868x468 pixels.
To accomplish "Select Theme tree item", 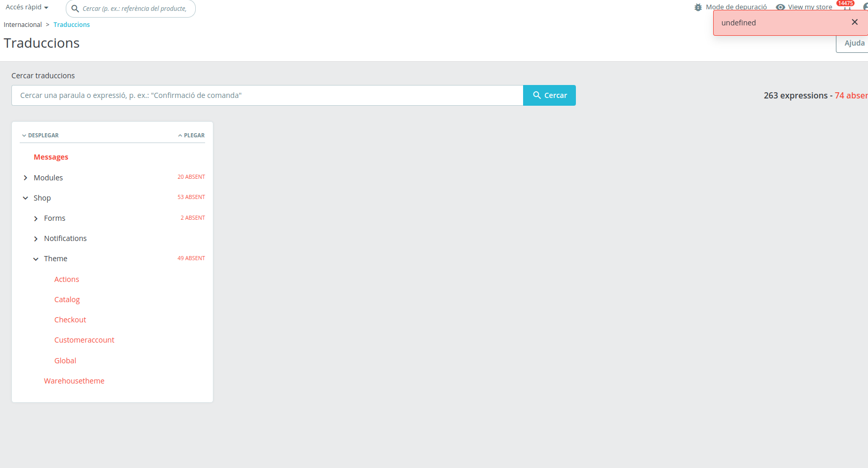I will [x=55, y=259].
